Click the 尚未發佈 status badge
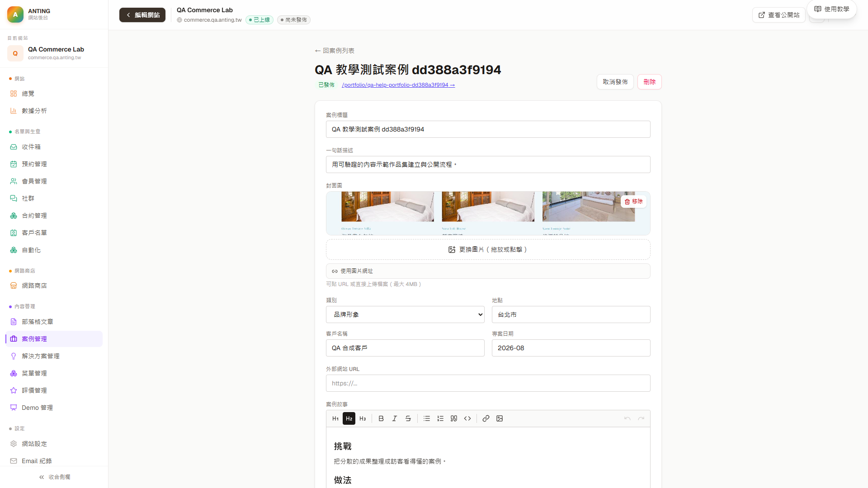Viewport: 868px width, 488px height. tap(294, 20)
